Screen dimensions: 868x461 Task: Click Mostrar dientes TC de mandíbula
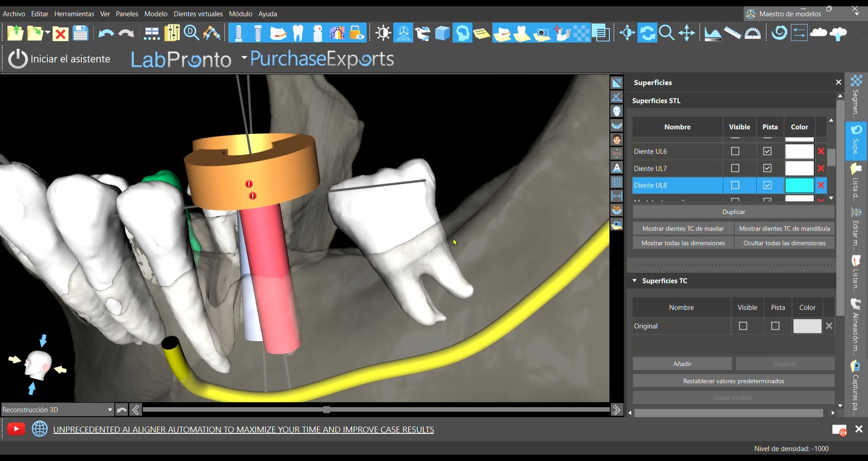pyautogui.click(x=784, y=229)
